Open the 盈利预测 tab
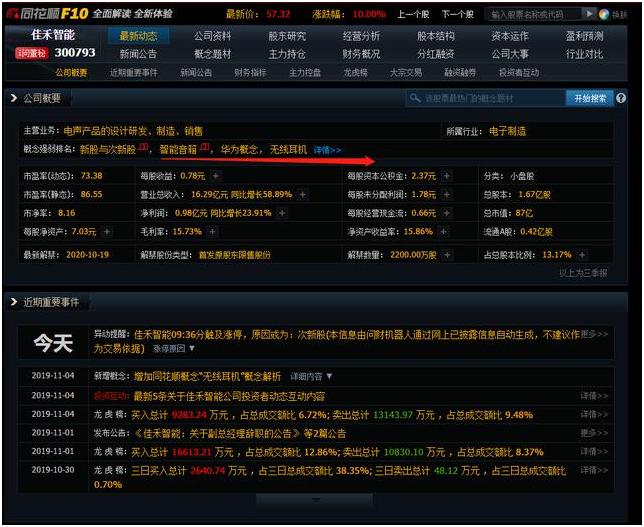Screen dimensions: 644x527 coord(584,36)
